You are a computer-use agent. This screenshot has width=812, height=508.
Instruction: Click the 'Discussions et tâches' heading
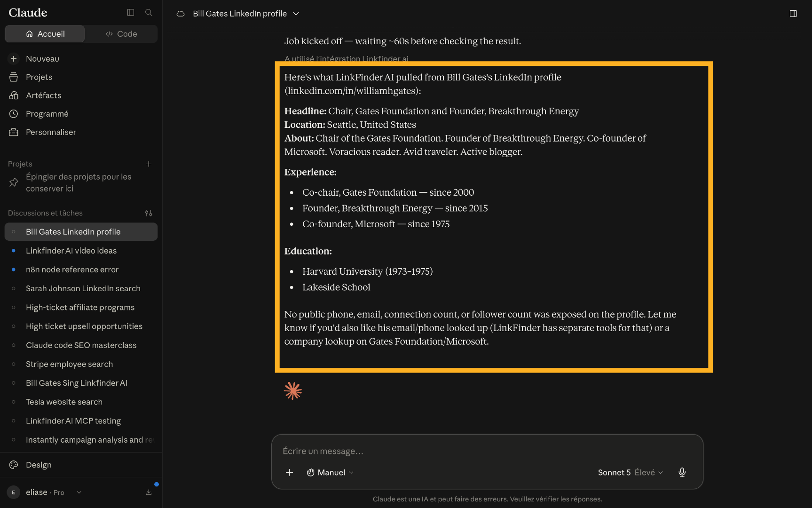click(45, 213)
